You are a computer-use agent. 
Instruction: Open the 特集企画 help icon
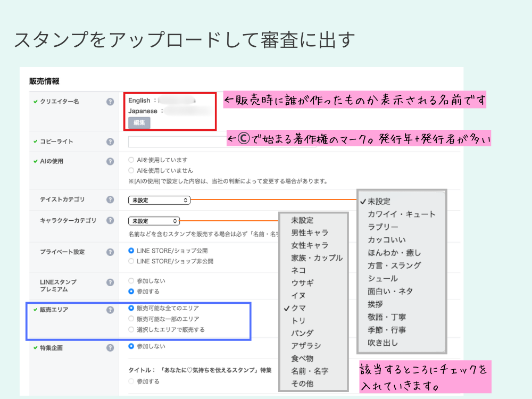[x=111, y=346]
